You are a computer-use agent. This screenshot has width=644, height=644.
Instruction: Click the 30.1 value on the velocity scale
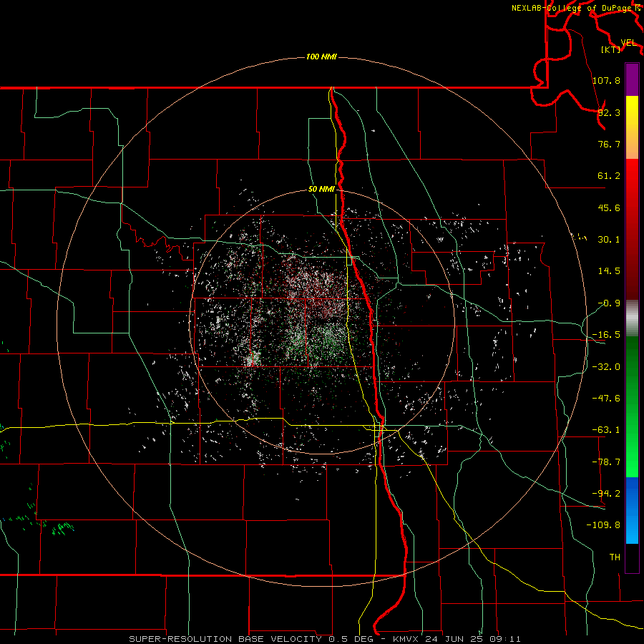pos(609,240)
